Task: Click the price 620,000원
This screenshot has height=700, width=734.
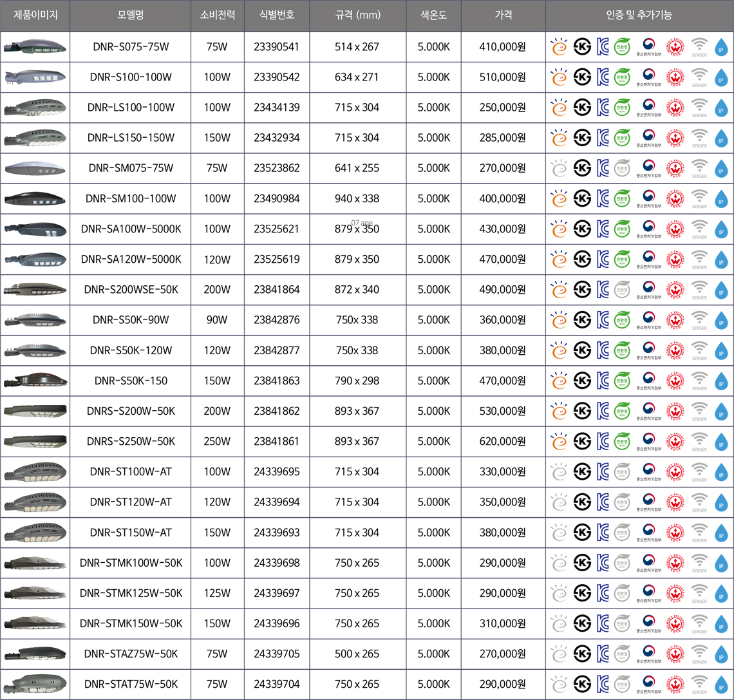Action: (x=502, y=442)
